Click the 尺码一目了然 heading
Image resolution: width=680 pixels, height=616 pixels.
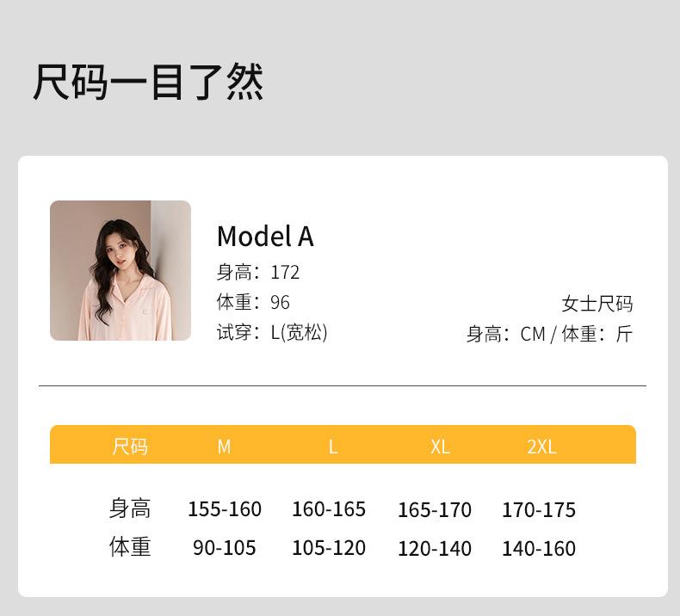pyautogui.click(x=148, y=83)
